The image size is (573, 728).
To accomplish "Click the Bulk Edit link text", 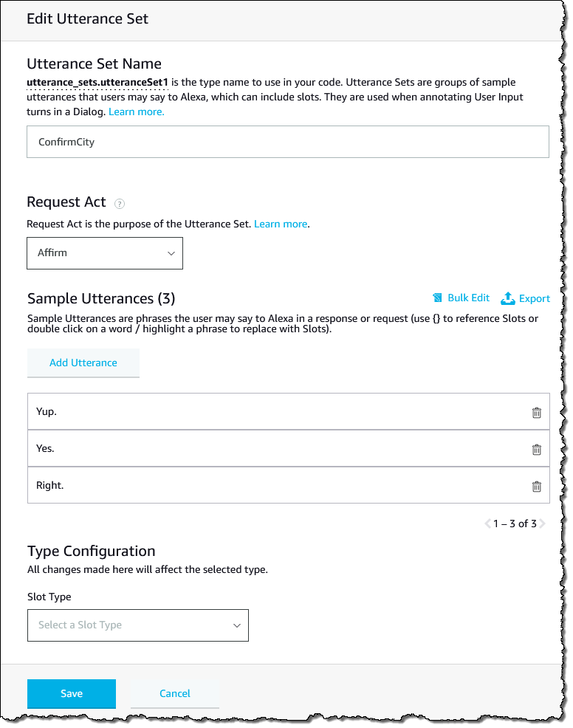I will (468, 298).
